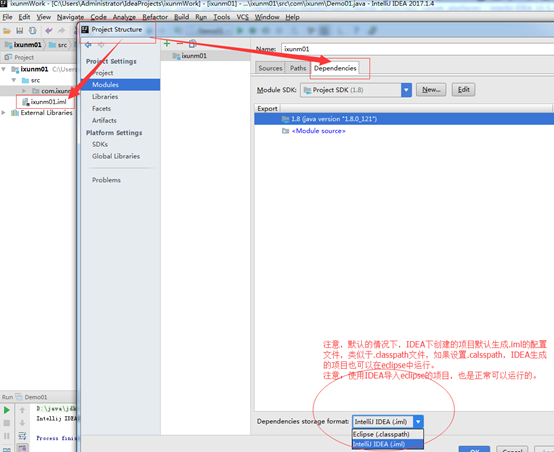
Task: Open the Edit menu
Action: [x=24, y=17]
